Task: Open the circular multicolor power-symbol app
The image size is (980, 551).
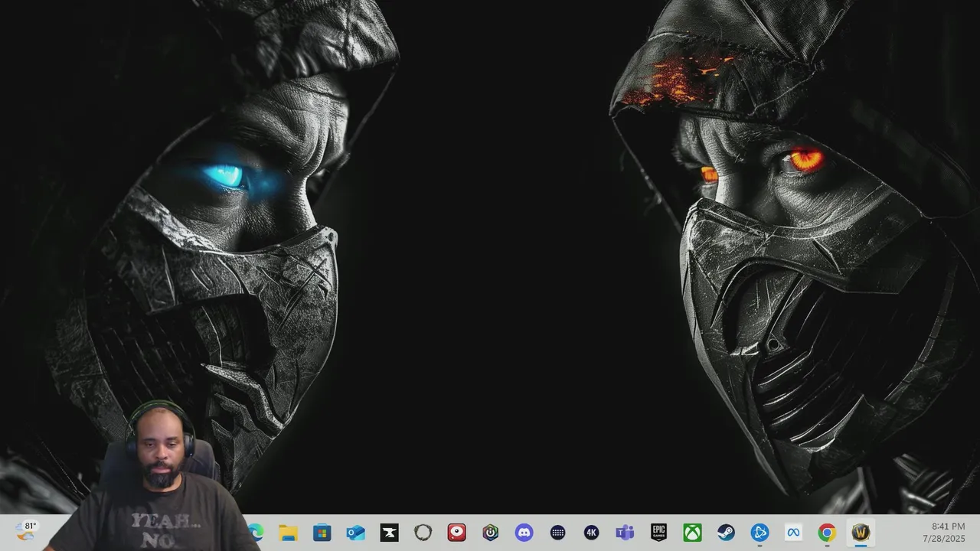Action: click(491, 533)
